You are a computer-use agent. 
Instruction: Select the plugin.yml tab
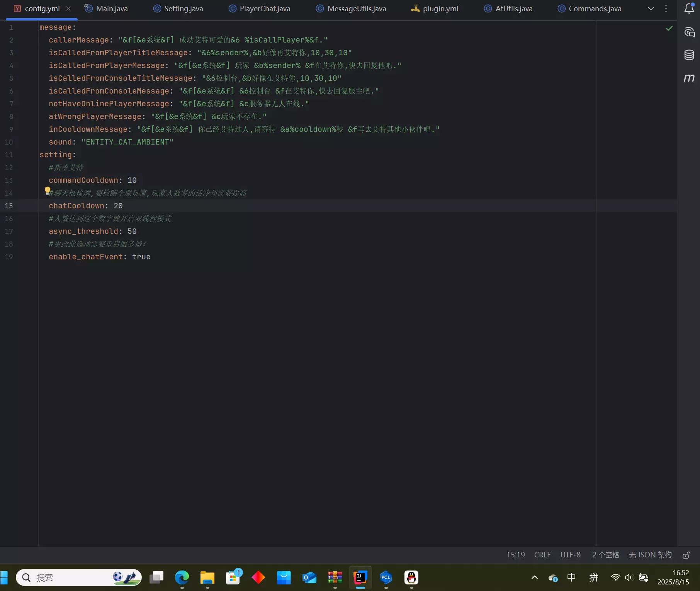pos(435,9)
